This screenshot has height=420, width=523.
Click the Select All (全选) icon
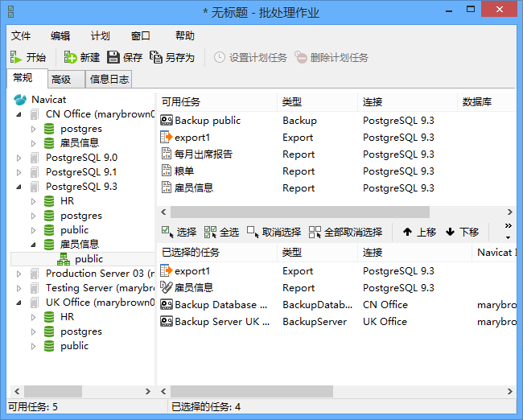point(211,232)
